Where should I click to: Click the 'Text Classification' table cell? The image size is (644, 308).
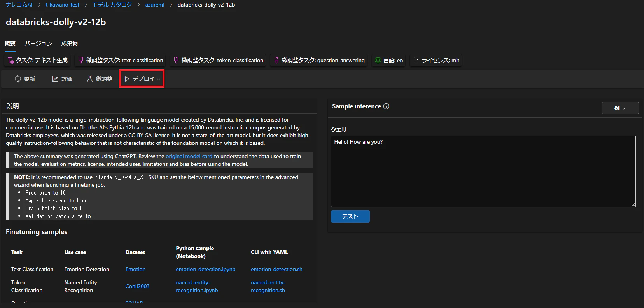[x=32, y=269]
